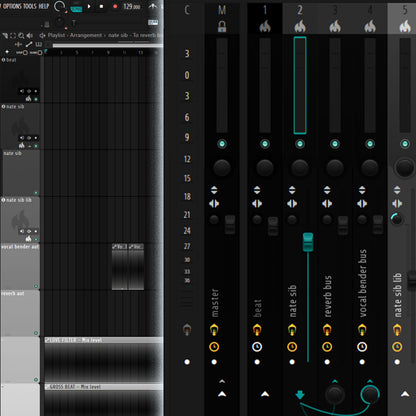Arm the beat track recording dot
Viewport: 416px width, 416px height.
(257, 362)
